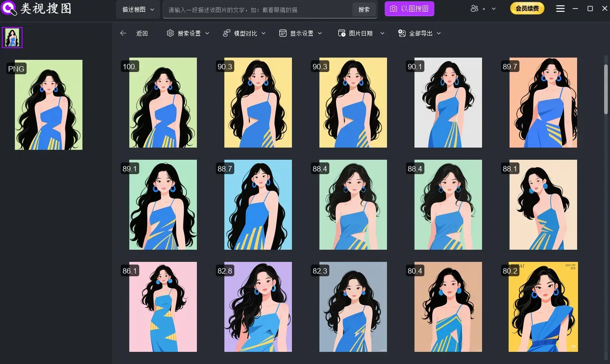Click the 类视搜图 magnifier logo

pyautogui.click(x=9, y=9)
